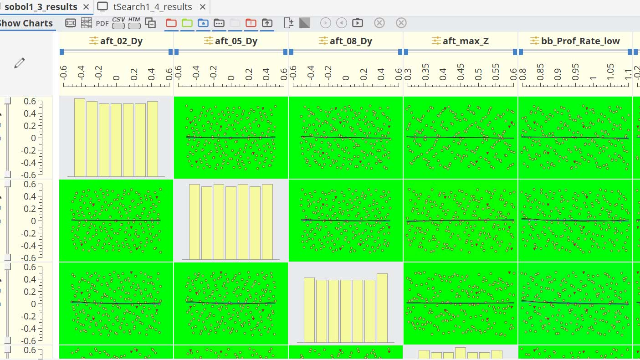640x360 pixels.
Task: Click the slider icon beside aft_02_Dy
Action: coord(94,41)
